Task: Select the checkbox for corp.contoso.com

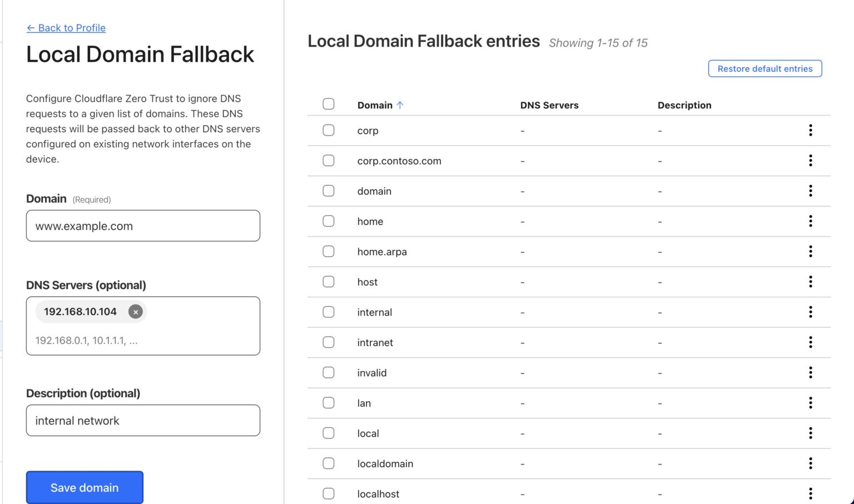Action: 329,161
